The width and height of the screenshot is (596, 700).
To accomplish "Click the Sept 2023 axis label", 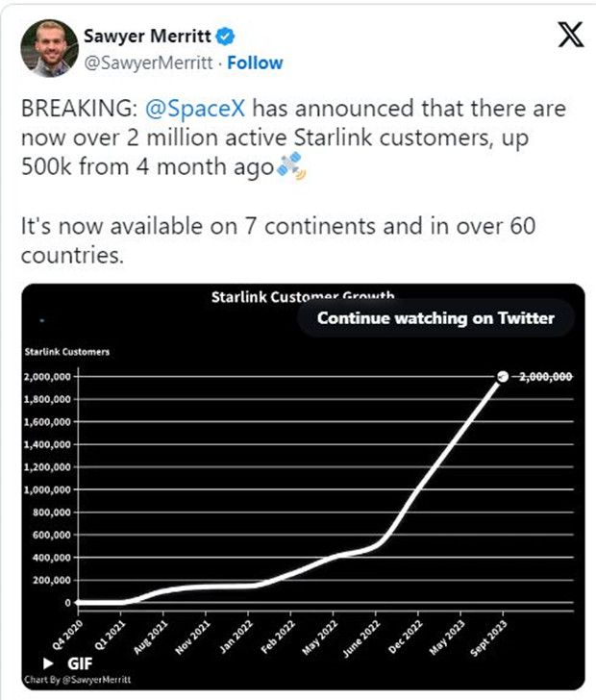I will (x=488, y=638).
